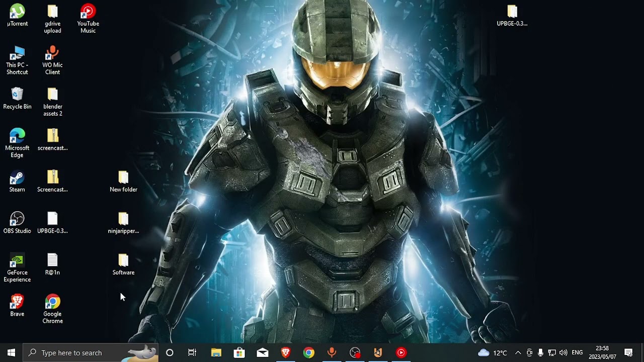Select the UPBGE-0.3 blank file icon
The width and height of the screenshot is (644, 362).
(x=52, y=223)
